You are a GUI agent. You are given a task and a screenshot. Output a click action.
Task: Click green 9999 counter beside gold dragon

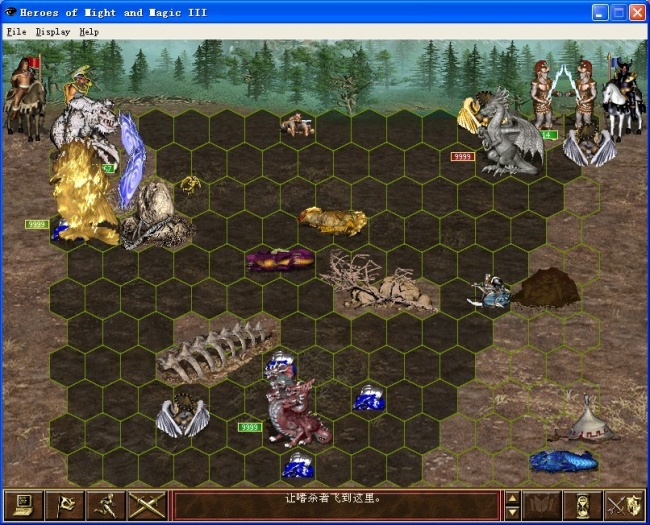(37, 224)
